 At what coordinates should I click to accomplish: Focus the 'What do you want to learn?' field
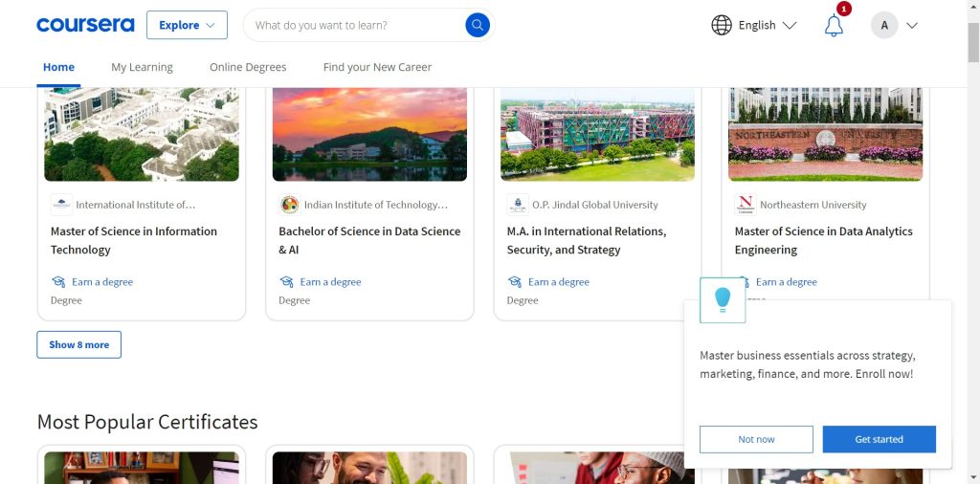(354, 25)
